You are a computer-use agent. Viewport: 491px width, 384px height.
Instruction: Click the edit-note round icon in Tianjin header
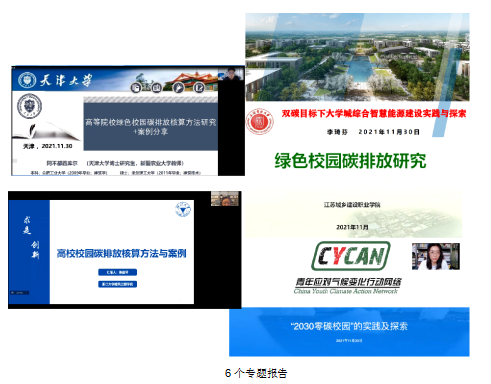199,87
